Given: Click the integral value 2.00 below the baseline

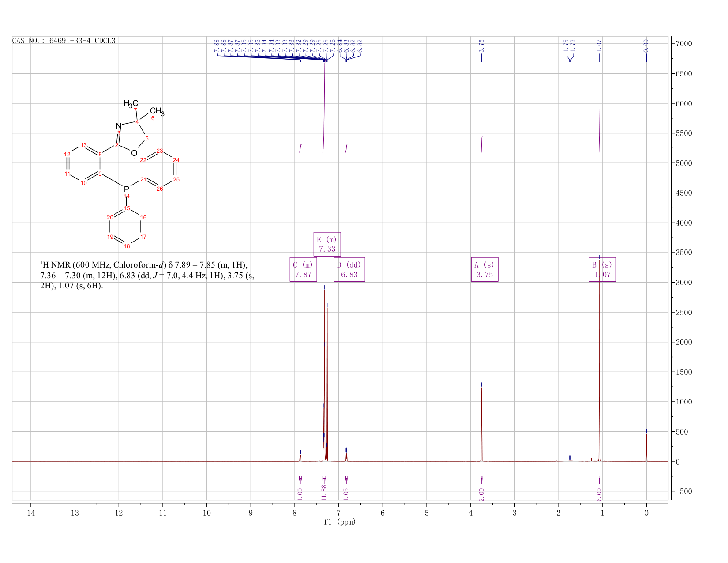Looking at the screenshot, I should click(481, 494).
